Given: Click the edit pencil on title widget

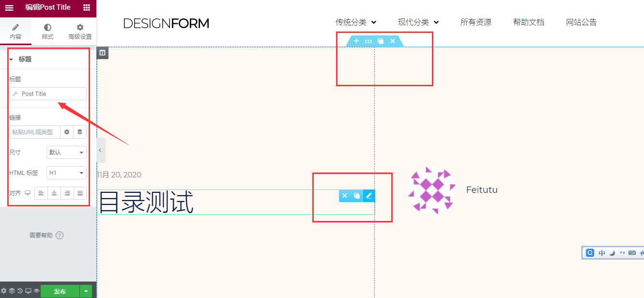Looking at the screenshot, I should point(369,196).
